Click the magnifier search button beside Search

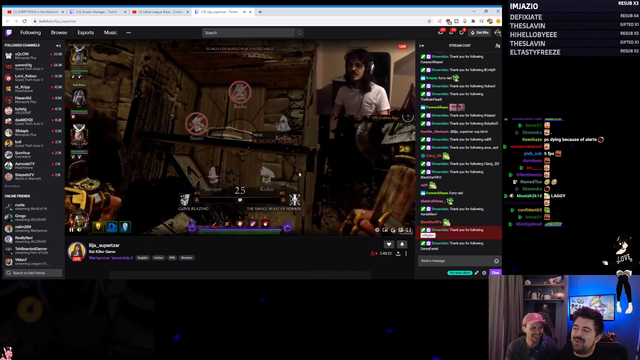(300, 33)
